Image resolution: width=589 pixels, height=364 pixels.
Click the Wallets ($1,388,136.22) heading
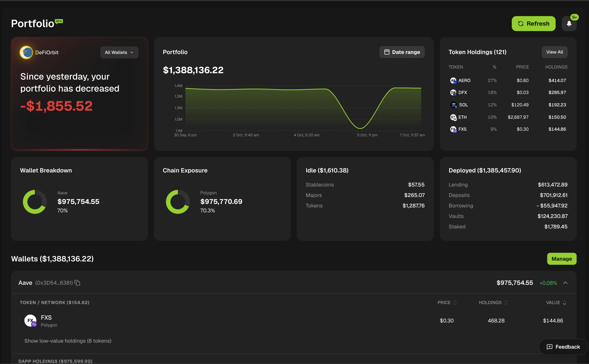coord(52,259)
